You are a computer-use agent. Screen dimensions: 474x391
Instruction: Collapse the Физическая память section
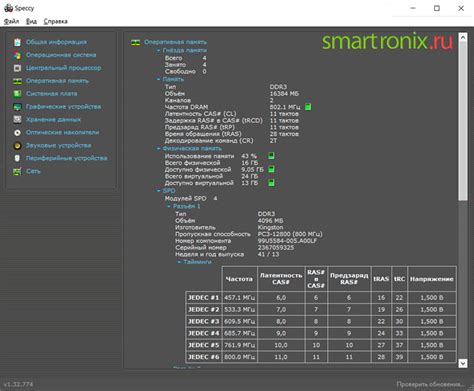[159, 148]
